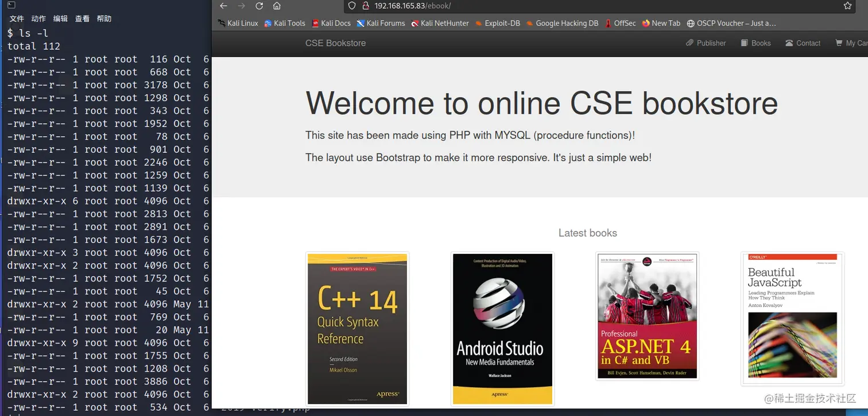Click the browser forward arrow

[x=241, y=6]
